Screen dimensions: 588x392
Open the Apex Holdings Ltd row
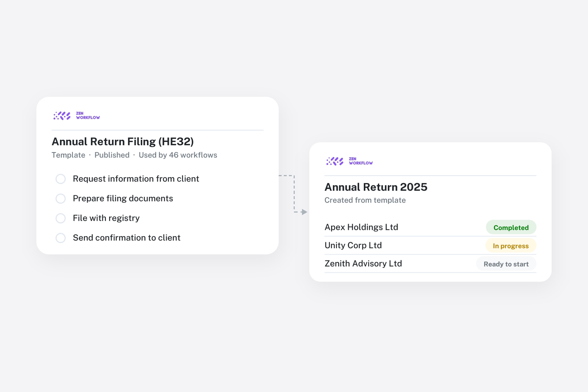click(x=430, y=227)
